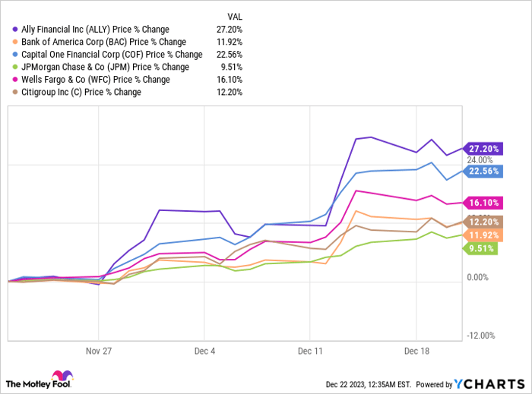
Task: Click the purple Ally Financial legend dot
Action: click(x=17, y=30)
